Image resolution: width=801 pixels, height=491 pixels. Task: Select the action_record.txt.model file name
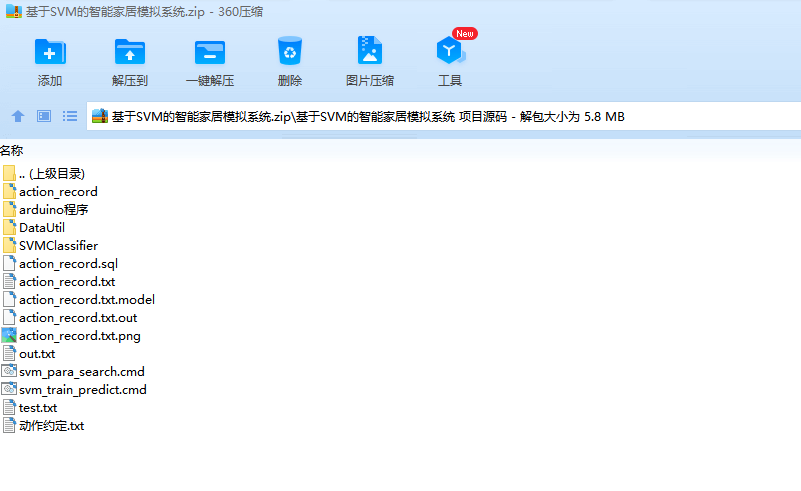(x=87, y=300)
